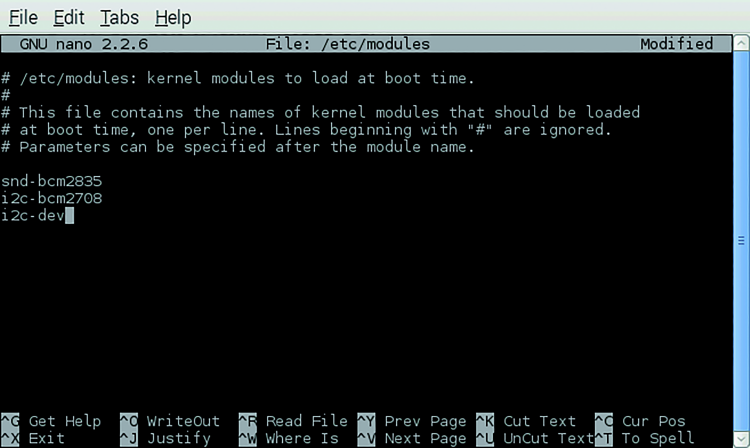Open the File menu
This screenshot has width=750, height=448.
click(23, 18)
